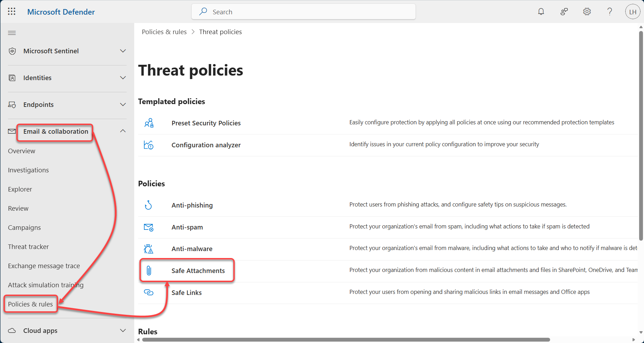Expand the Microsoft Sentinel section

(123, 51)
